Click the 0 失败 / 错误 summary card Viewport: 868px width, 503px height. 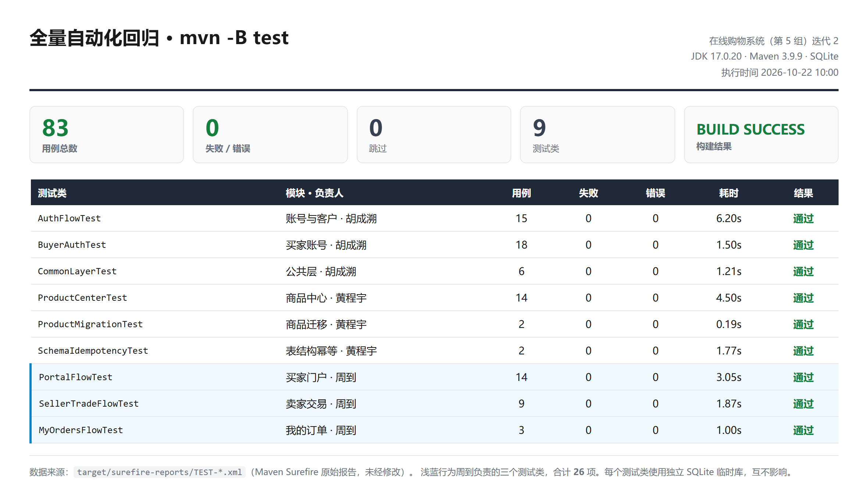pyautogui.click(x=270, y=135)
